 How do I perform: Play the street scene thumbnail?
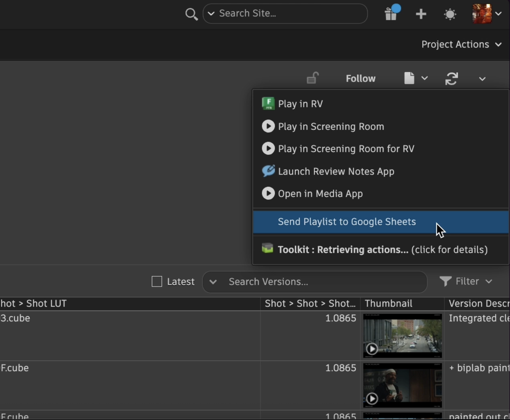372,349
